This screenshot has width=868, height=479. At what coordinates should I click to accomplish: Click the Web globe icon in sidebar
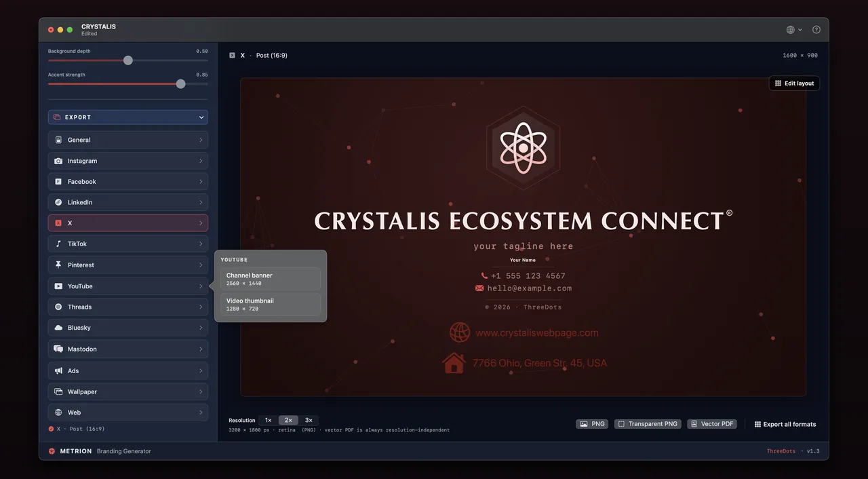tap(58, 413)
